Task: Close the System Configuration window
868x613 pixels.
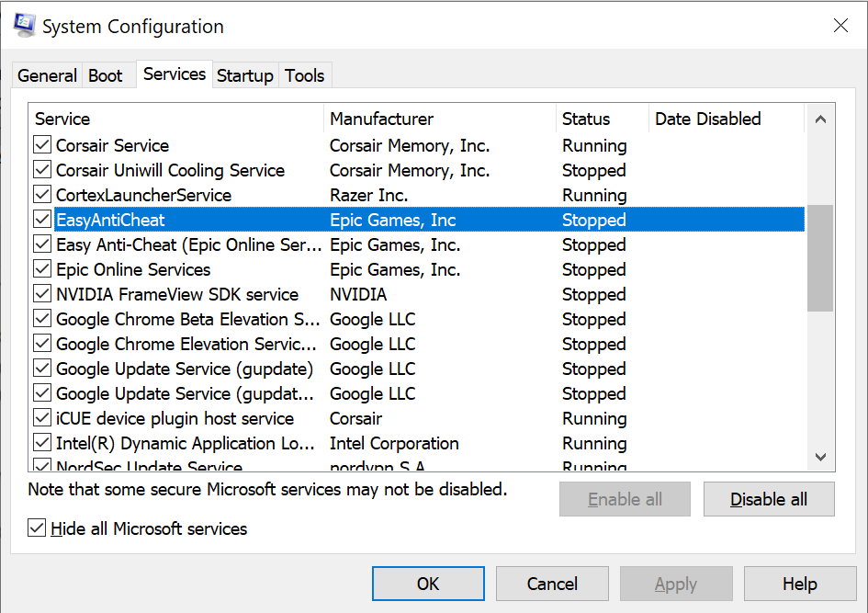Action: (x=840, y=26)
